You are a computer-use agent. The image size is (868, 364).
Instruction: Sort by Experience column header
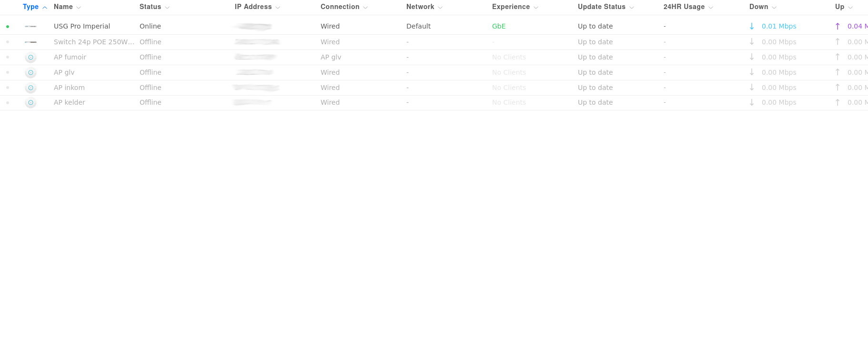click(x=511, y=7)
